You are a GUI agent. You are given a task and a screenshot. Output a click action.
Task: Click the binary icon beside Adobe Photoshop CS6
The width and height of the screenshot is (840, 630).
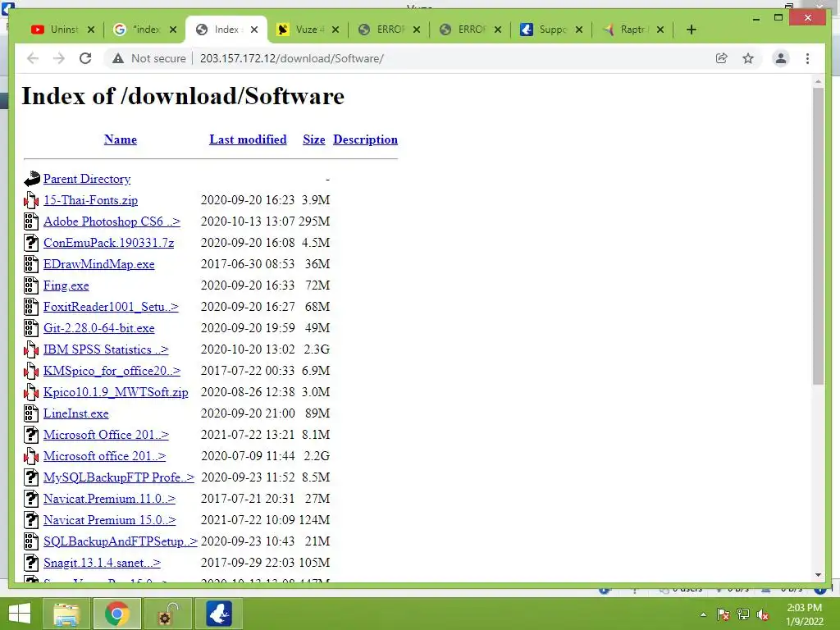pos(32,221)
